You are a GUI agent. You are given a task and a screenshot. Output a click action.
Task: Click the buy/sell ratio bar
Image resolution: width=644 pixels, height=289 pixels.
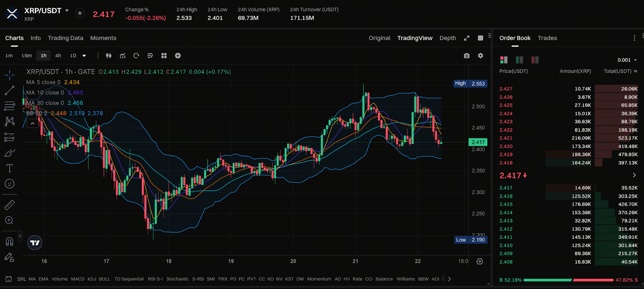[x=568, y=280]
